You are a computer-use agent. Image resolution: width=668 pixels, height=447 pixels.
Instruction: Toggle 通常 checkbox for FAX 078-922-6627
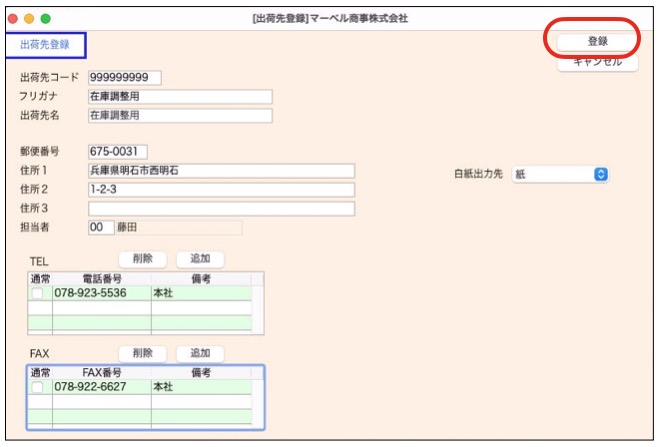click(x=38, y=387)
